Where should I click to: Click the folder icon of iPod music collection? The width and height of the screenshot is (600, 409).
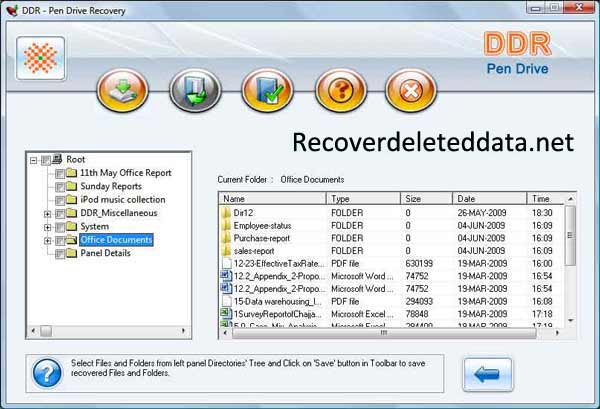click(72, 199)
